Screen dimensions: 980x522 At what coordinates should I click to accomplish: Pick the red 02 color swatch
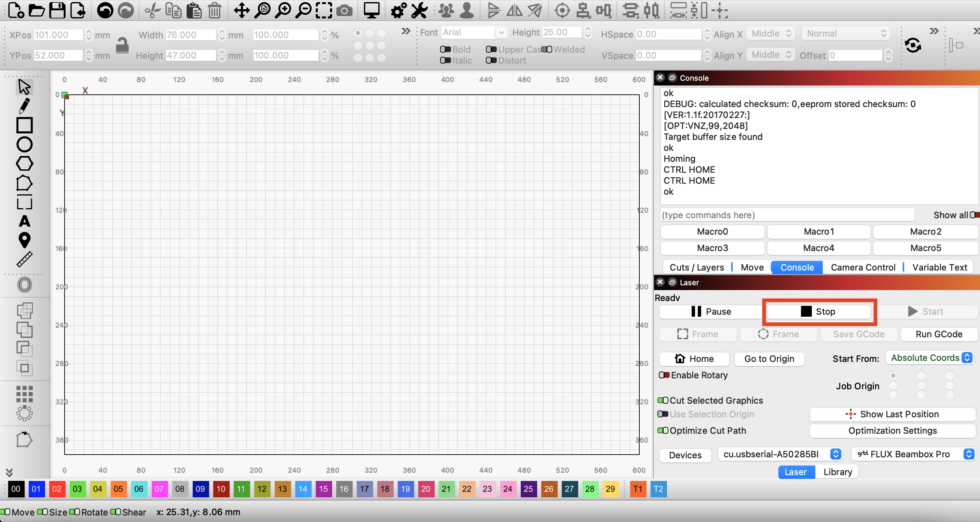coord(57,489)
